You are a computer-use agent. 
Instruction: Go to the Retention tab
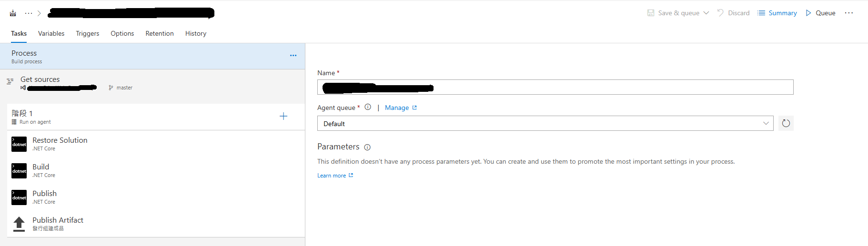160,33
